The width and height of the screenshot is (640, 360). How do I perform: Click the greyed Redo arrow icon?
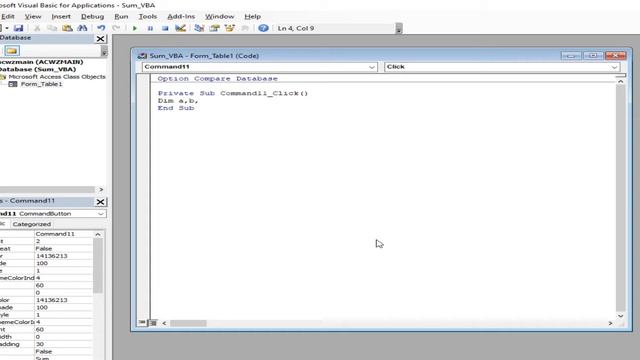(116, 28)
